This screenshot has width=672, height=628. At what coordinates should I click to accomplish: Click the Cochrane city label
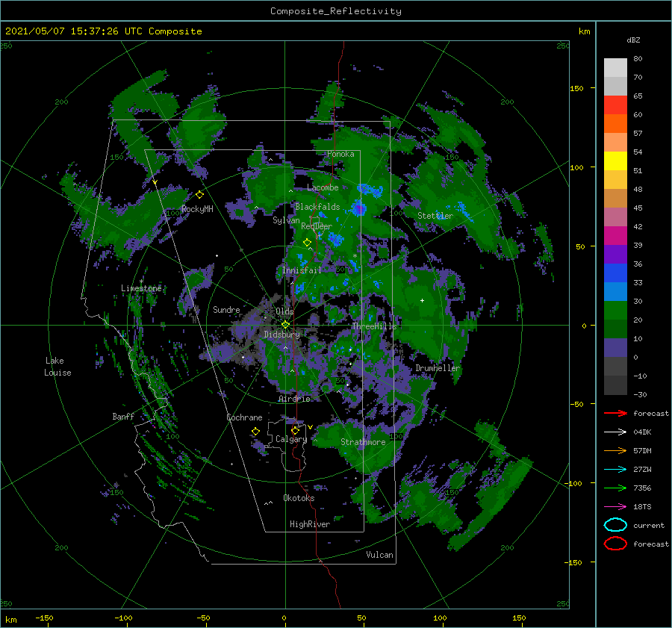pyautogui.click(x=244, y=417)
